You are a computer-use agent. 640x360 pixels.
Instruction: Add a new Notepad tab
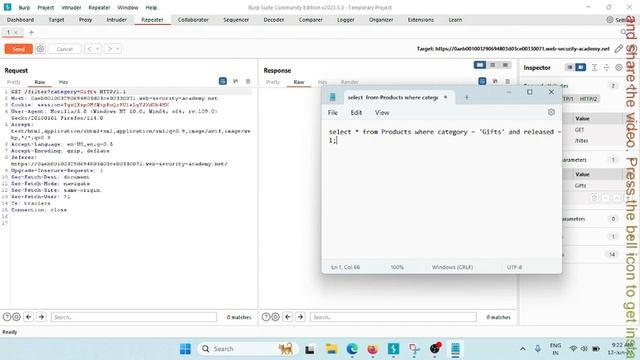(467, 97)
